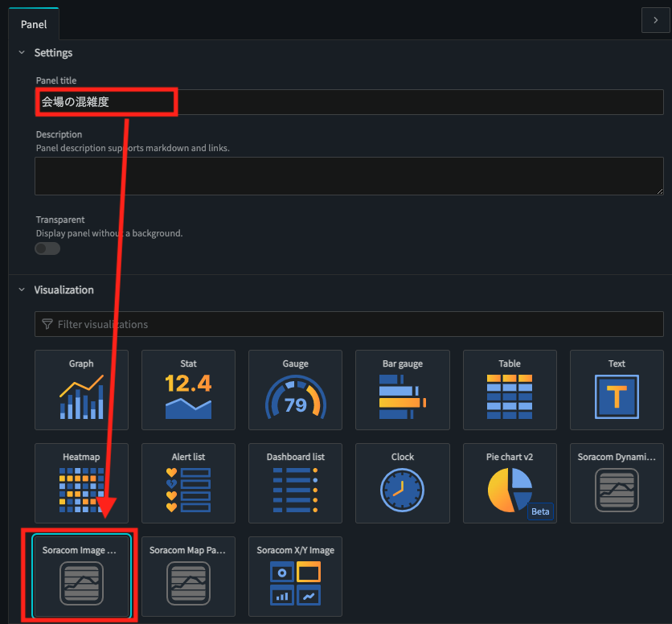Open the Panel tab
Image resolution: width=672 pixels, height=624 pixels.
tap(34, 24)
